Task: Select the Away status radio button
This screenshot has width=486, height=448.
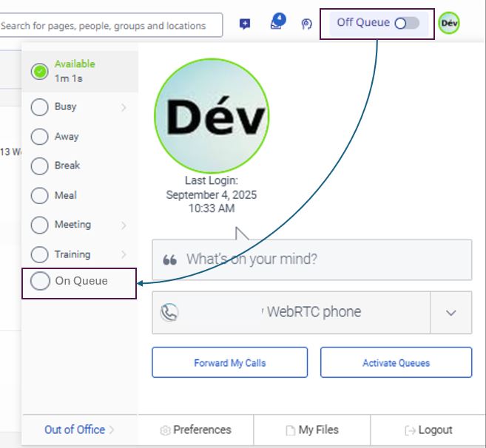Action: tap(39, 136)
